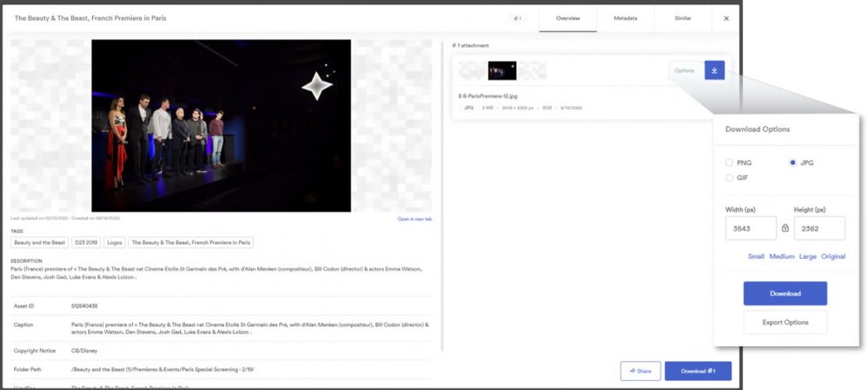Click the Height (px) input field
The width and height of the screenshot is (868, 390).
pyautogui.click(x=820, y=228)
